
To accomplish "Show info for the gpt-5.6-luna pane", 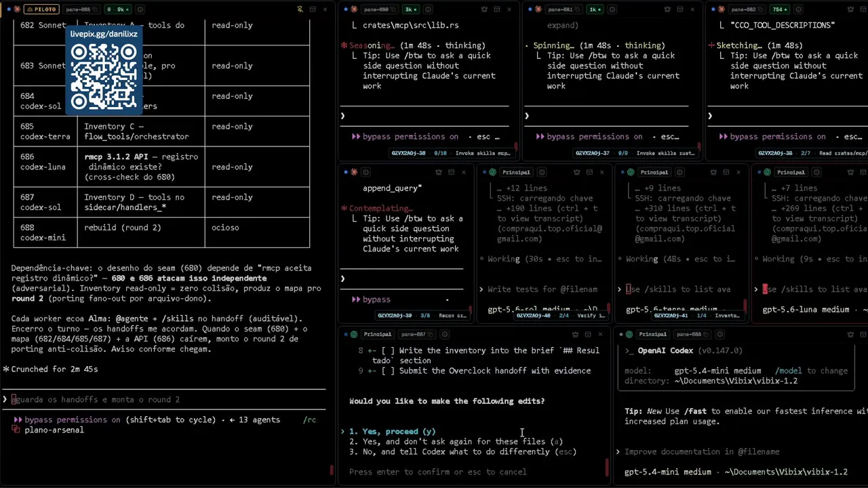I will click(x=816, y=172).
